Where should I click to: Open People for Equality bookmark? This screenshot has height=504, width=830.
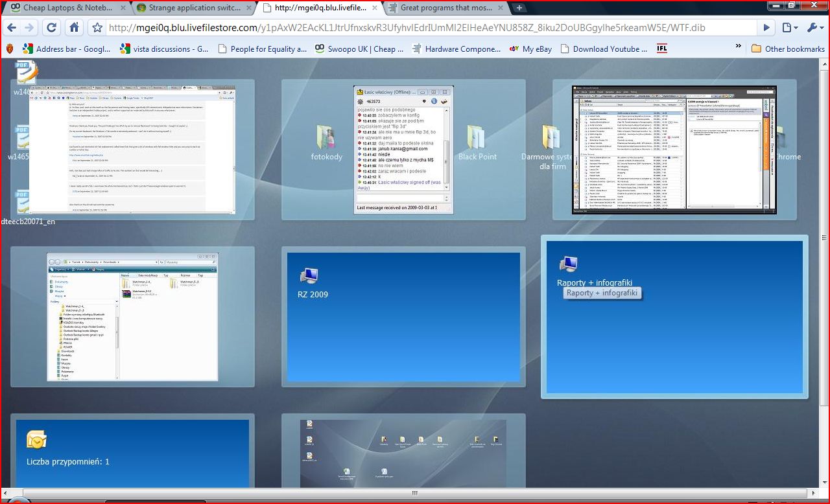[x=263, y=49]
